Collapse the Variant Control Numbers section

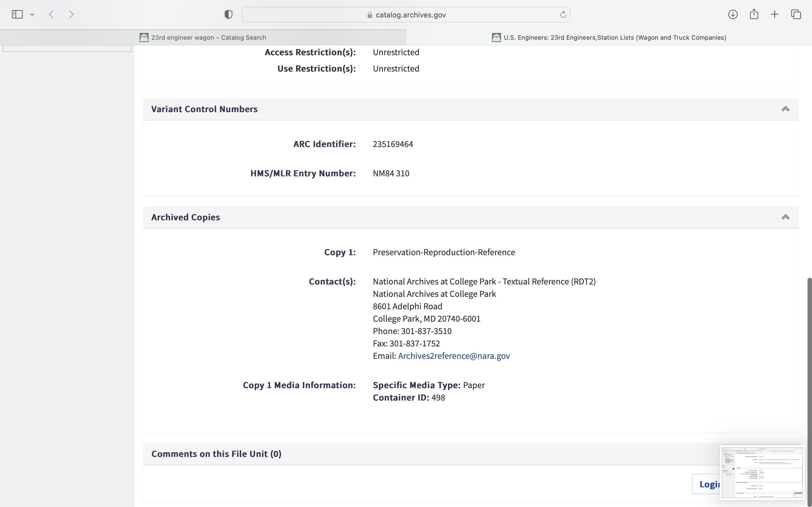click(x=785, y=109)
